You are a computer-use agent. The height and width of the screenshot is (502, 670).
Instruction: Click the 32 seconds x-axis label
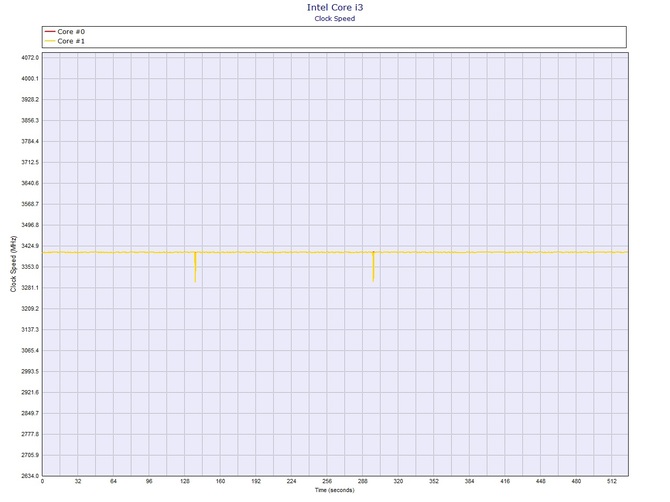click(x=78, y=481)
